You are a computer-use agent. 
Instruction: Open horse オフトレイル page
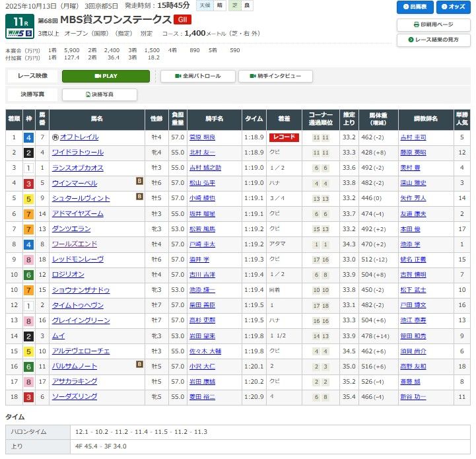pyautogui.click(x=79, y=137)
